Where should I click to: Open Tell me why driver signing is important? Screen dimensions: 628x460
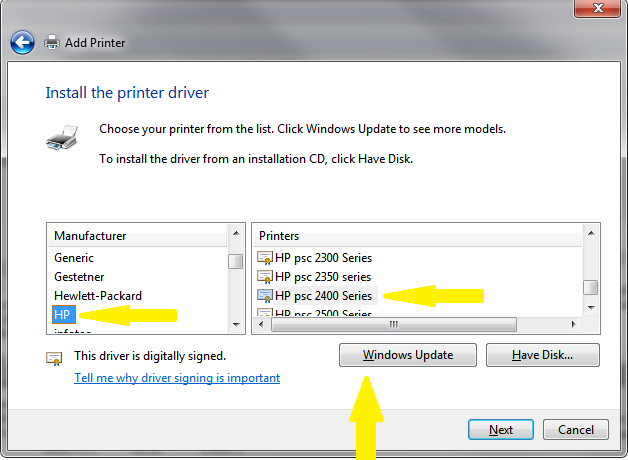pos(177,378)
